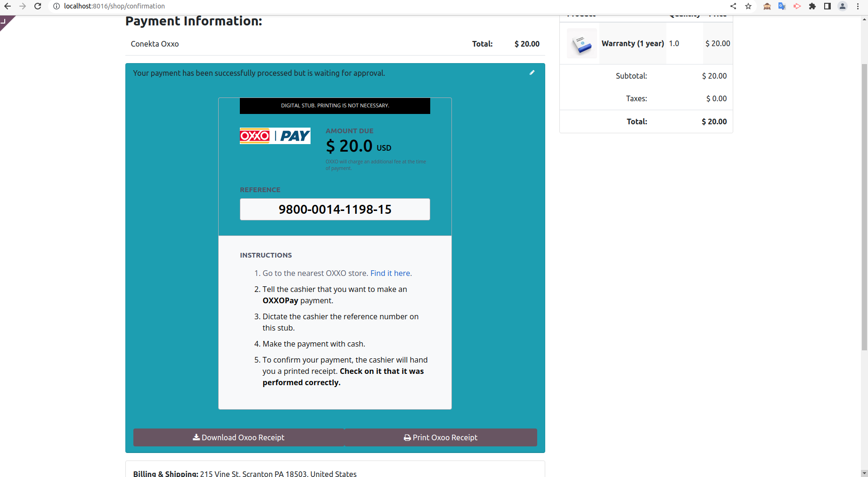Click the Warranty (1 year) product name
The width and height of the screenshot is (868, 477).
point(633,43)
